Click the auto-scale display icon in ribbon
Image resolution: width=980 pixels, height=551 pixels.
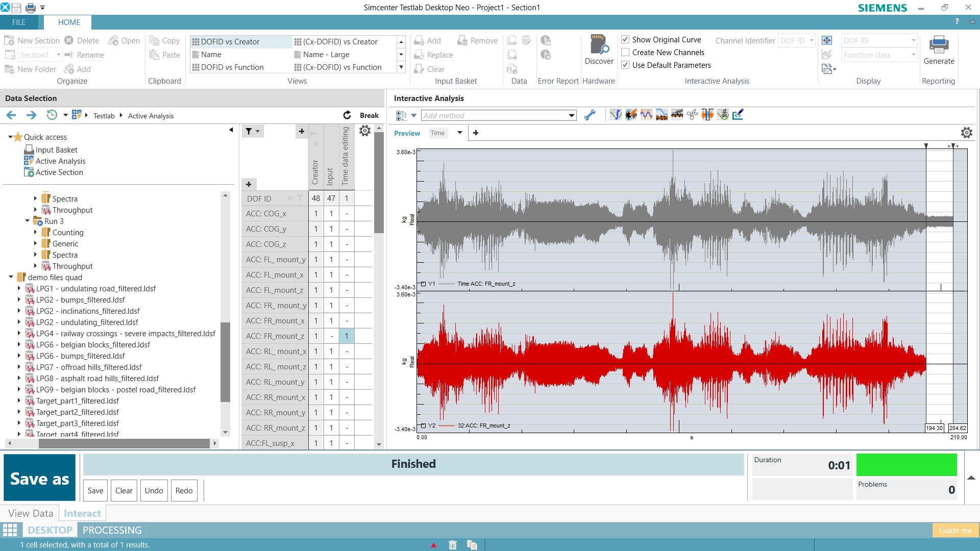click(827, 40)
